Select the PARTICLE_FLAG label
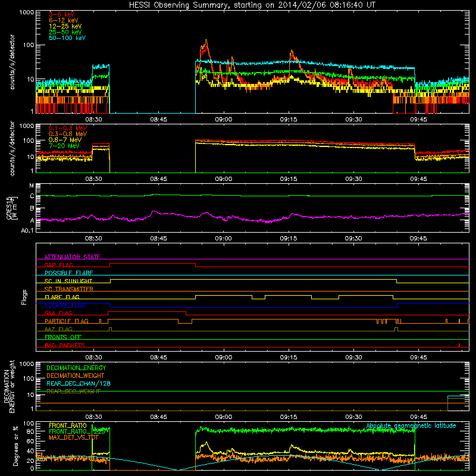This screenshot has width=476, height=476. pyautogui.click(x=67, y=321)
